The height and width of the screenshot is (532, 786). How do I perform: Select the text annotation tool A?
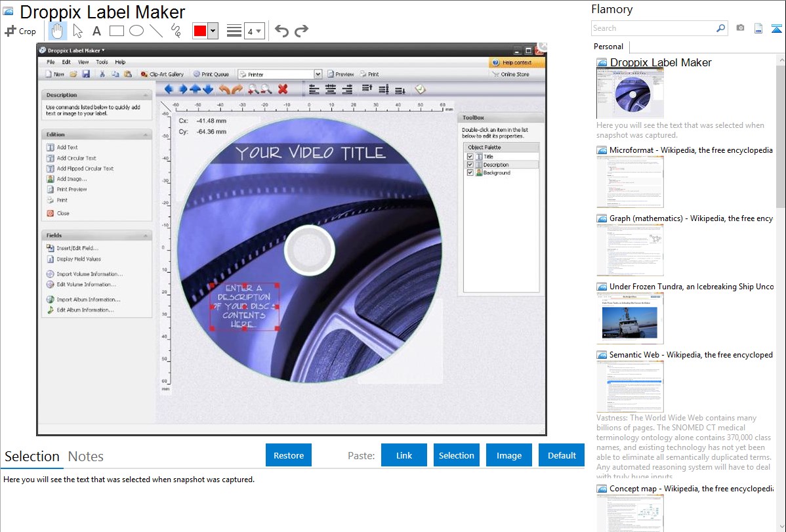(x=96, y=31)
